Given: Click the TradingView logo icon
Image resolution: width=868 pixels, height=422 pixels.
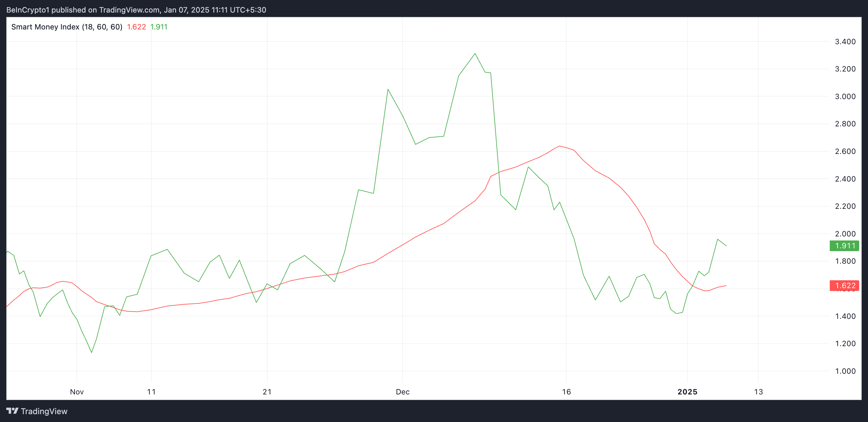Looking at the screenshot, I should tap(12, 411).
